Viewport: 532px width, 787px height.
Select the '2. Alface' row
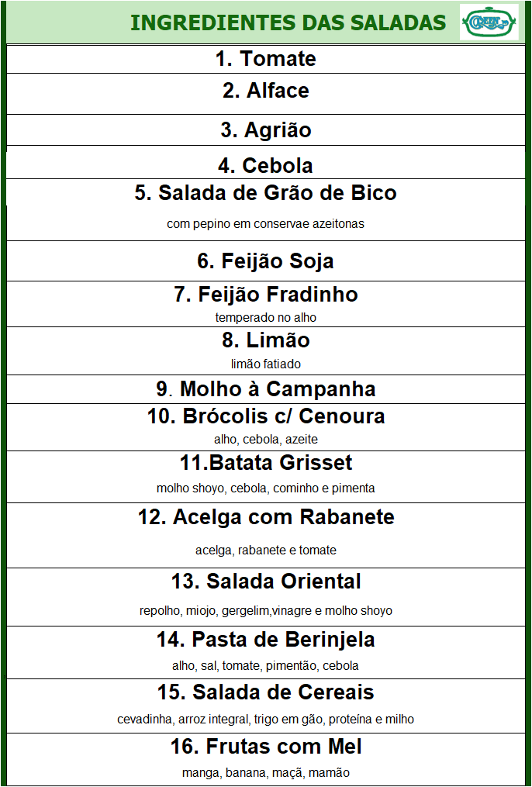(x=265, y=94)
